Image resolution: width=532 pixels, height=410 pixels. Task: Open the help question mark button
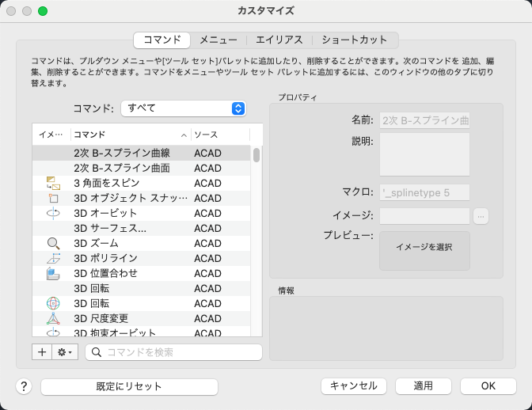pos(24,386)
